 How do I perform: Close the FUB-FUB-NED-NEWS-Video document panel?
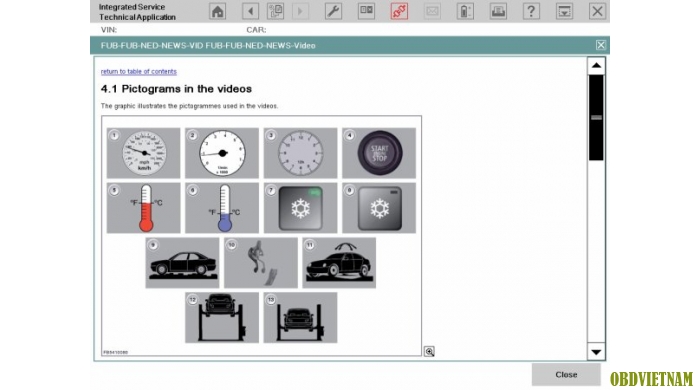pyautogui.click(x=600, y=45)
